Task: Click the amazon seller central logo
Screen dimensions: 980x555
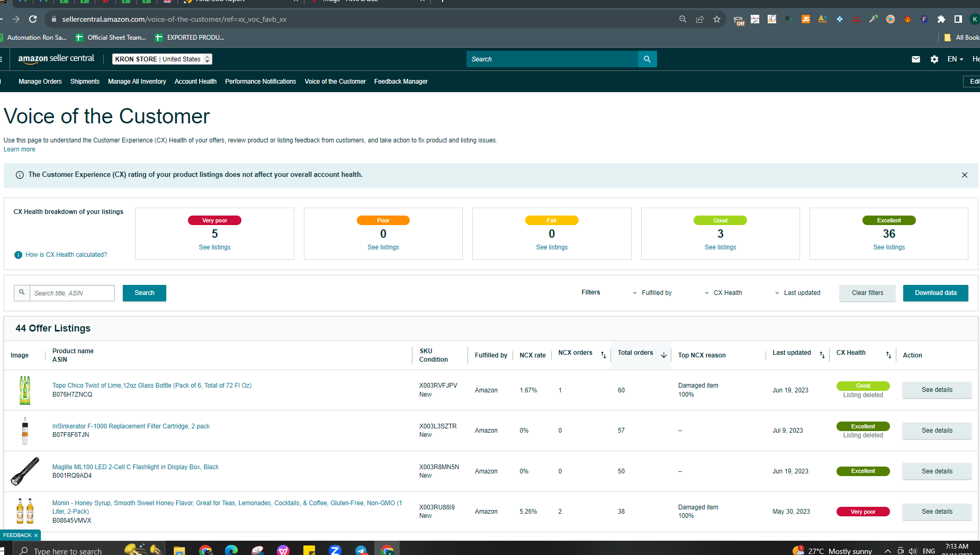Action: [56, 59]
